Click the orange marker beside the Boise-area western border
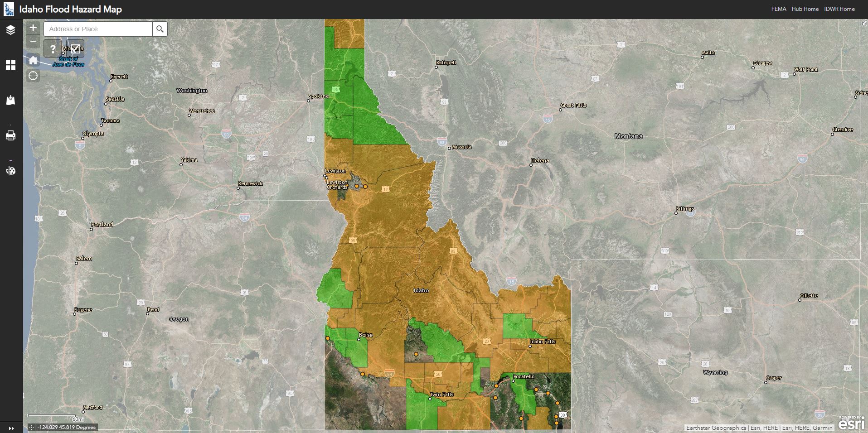 (327, 338)
